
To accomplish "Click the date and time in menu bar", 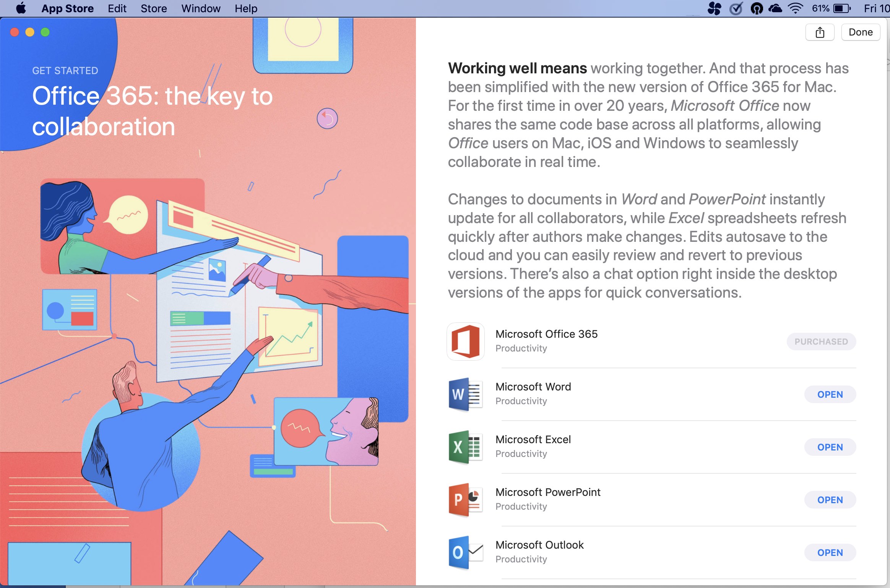I will [x=877, y=8].
